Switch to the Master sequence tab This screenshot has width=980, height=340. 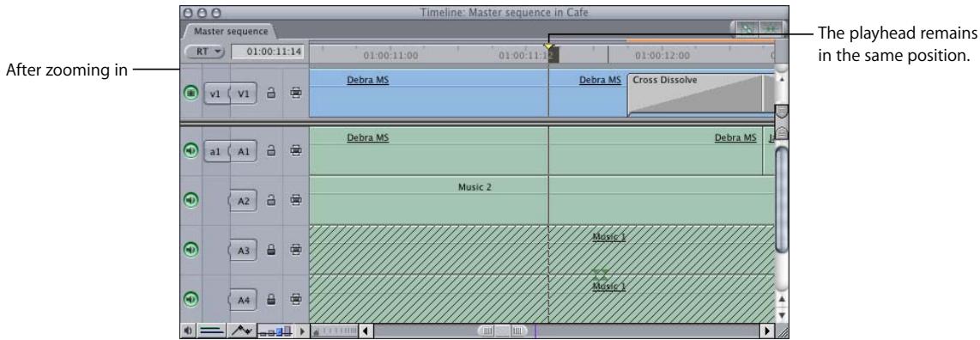click(x=230, y=31)
